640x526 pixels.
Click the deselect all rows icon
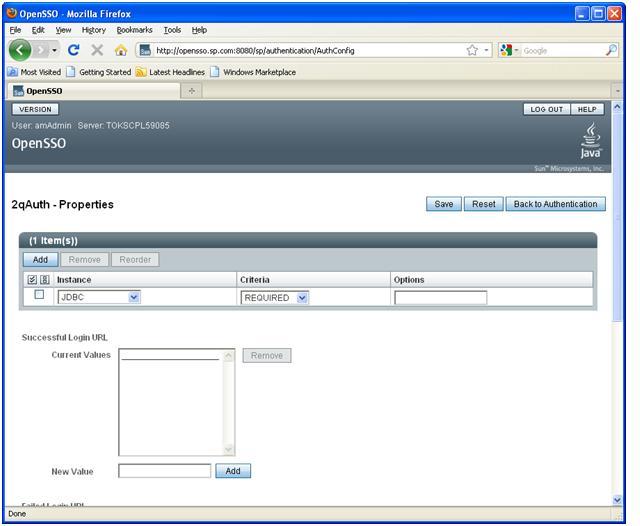tap(45, 280)
